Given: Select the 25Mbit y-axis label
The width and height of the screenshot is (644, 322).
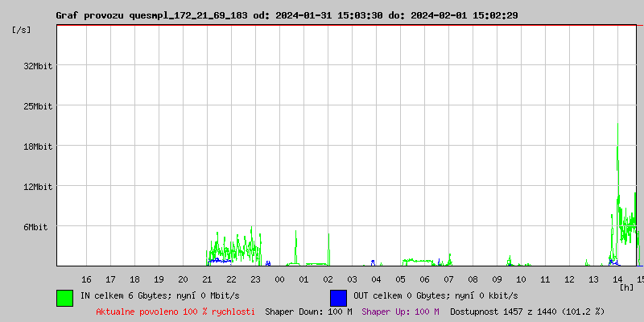Looking at the screenshot, I should pos(38,106).
